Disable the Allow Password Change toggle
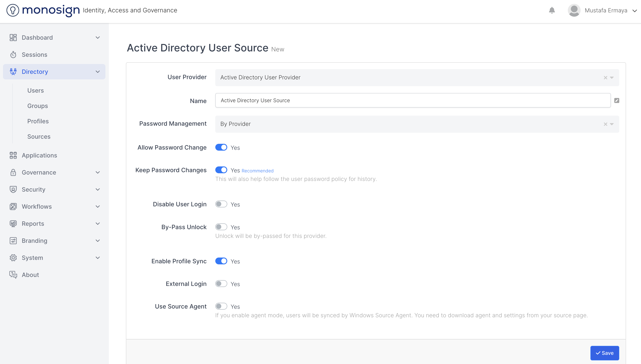Image resolution: width=641 pixels, height=364 pixels. pos(221,147)
